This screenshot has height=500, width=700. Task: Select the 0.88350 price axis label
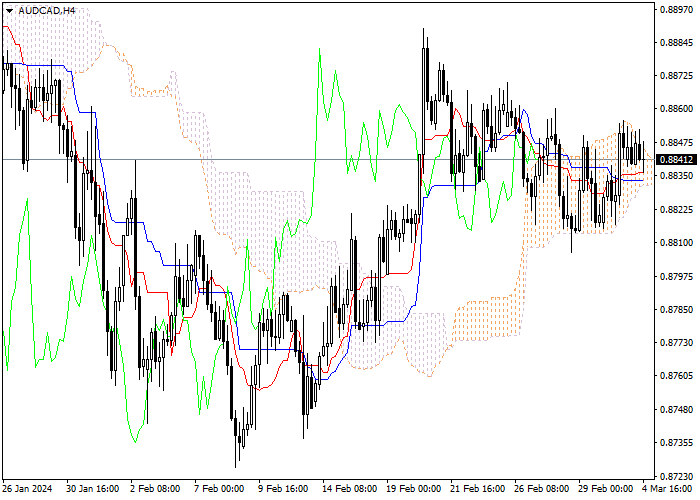point(676,176)
